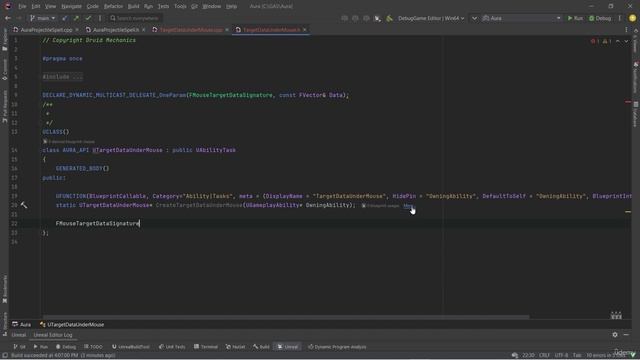640x360 pixels.
Task: Switch to AuraProjectileSpell.h tab
Action: (x=116, y=30)
